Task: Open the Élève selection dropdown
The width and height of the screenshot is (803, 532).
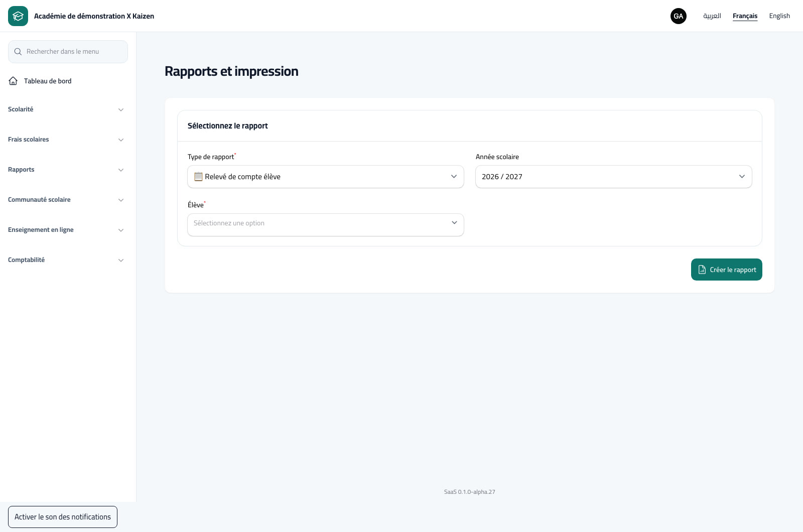Action: point(326,225)
